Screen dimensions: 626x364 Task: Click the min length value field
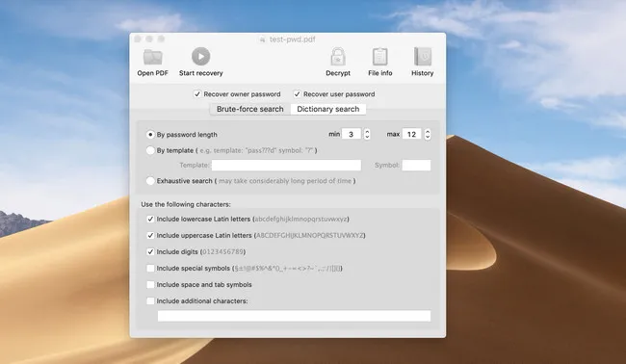coord(352,134)
